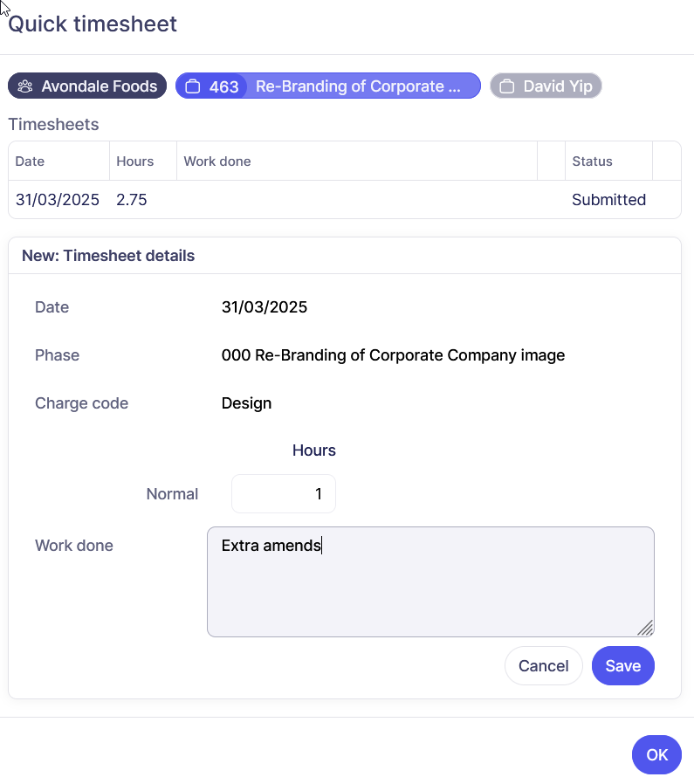This screenshot has width=694, height=784.
Task: Cancel the new timesheet entry
Action: point(543,666)
